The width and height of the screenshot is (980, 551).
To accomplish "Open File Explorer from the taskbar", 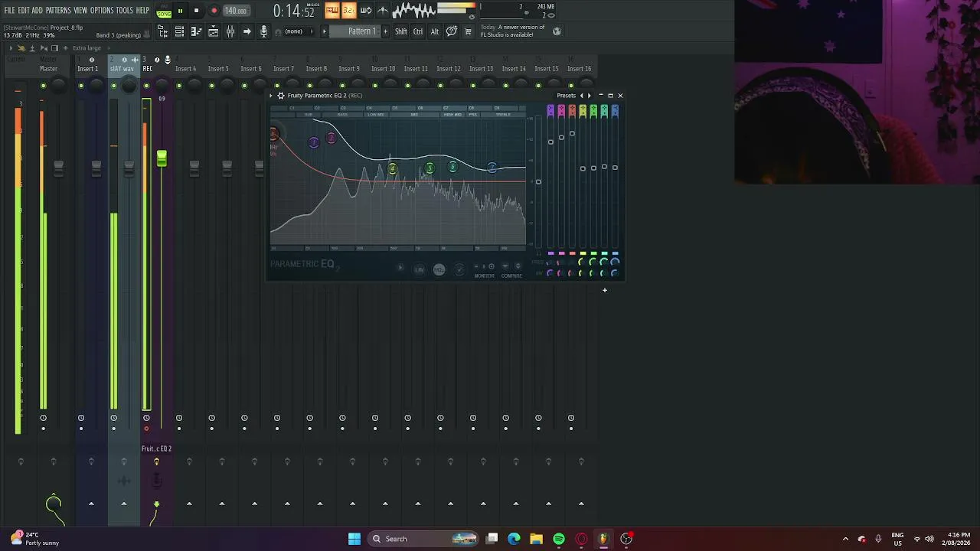I will pyautogui.click(x=536, y=539).
